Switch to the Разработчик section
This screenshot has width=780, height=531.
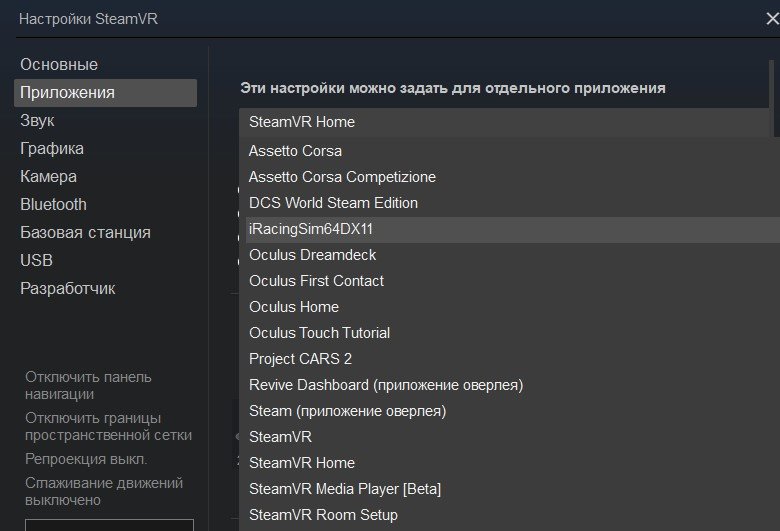[68, 288]
